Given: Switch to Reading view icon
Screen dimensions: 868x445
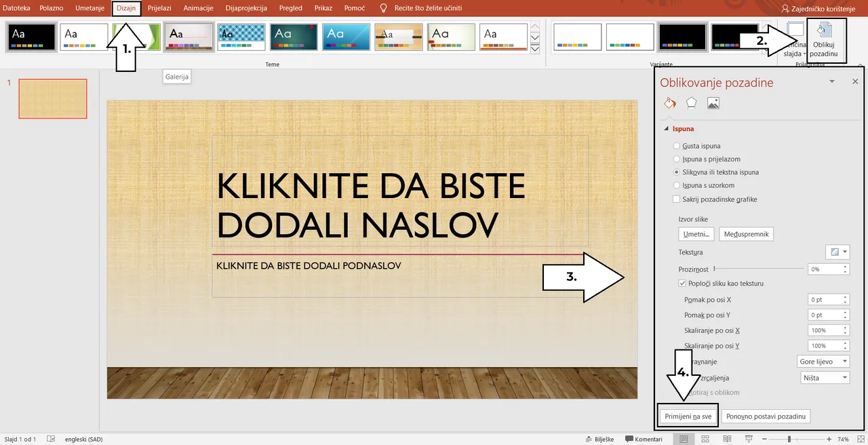Looking at the screenshot, I should pyautogui.click(x=728, y=439).
